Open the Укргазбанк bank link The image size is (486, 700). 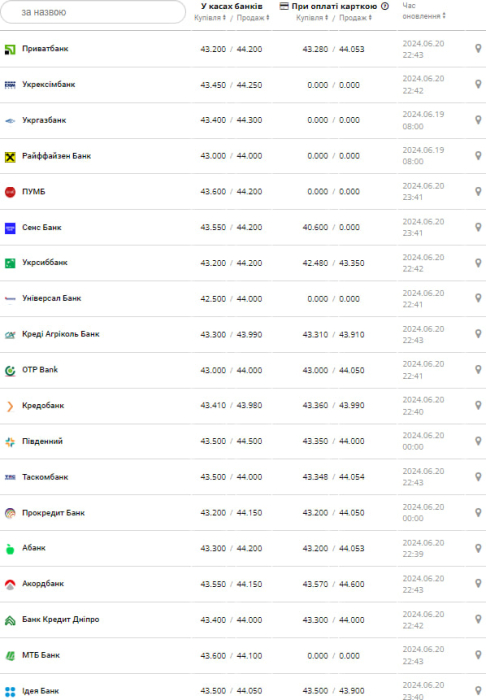(44, 120)
